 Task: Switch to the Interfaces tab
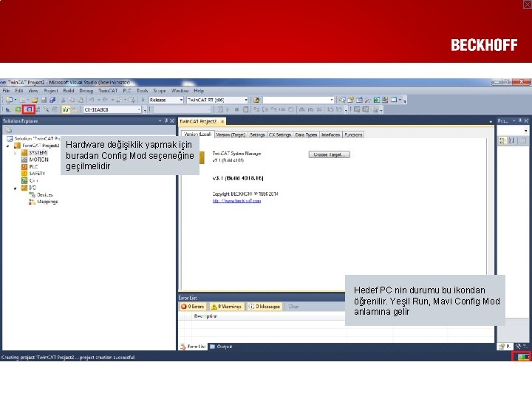331,134
